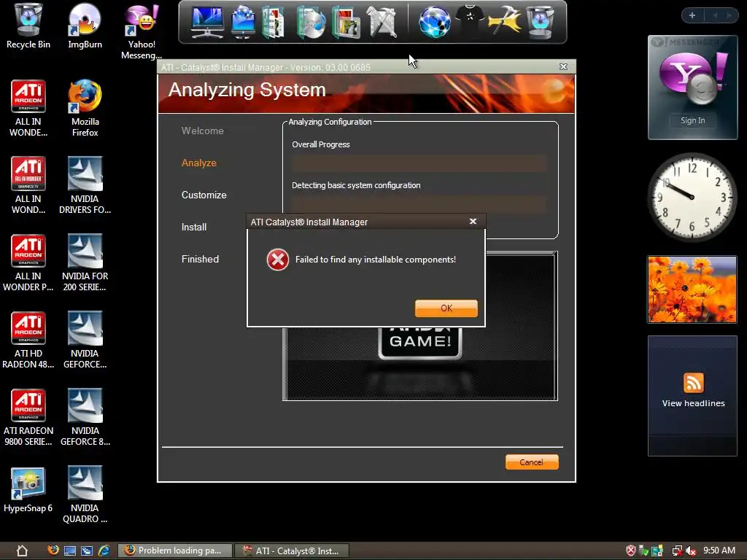Click the red error icon in dialog
The width and height of the screenshot is (747, 560).
tap(278, 260)
